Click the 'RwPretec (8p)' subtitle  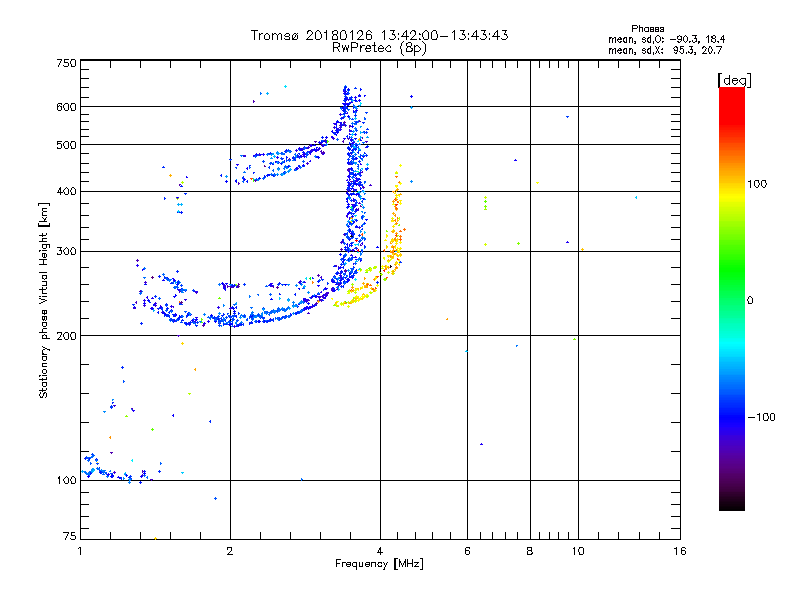(x=379, y=48)
